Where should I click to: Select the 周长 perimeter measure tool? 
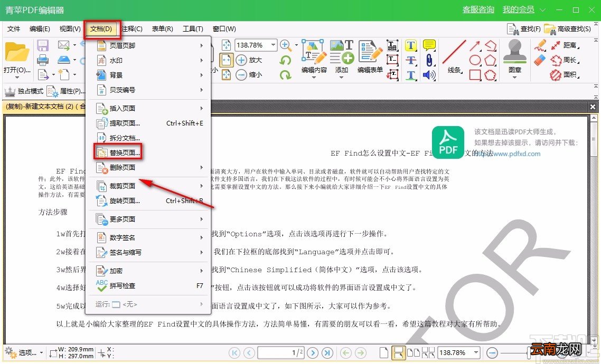564,60
